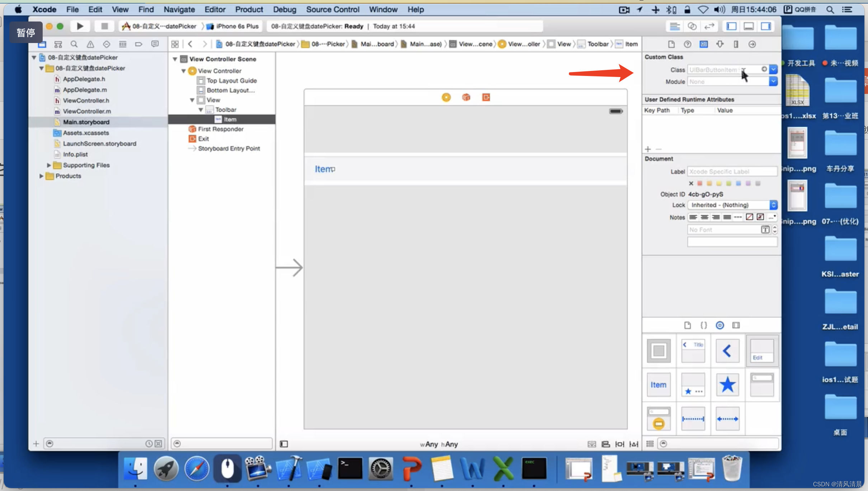Open the Source Control menu

click(x=332, y=10)
